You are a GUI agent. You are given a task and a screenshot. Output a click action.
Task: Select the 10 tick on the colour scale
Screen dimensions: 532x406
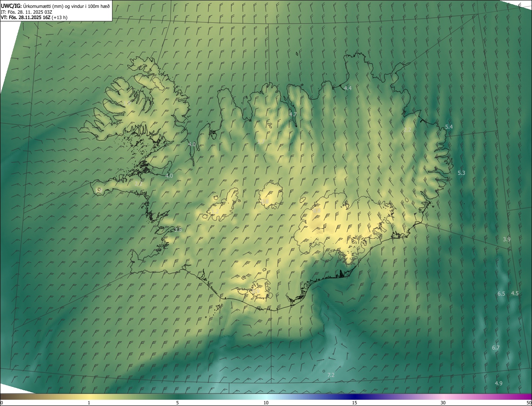(266, 403)
